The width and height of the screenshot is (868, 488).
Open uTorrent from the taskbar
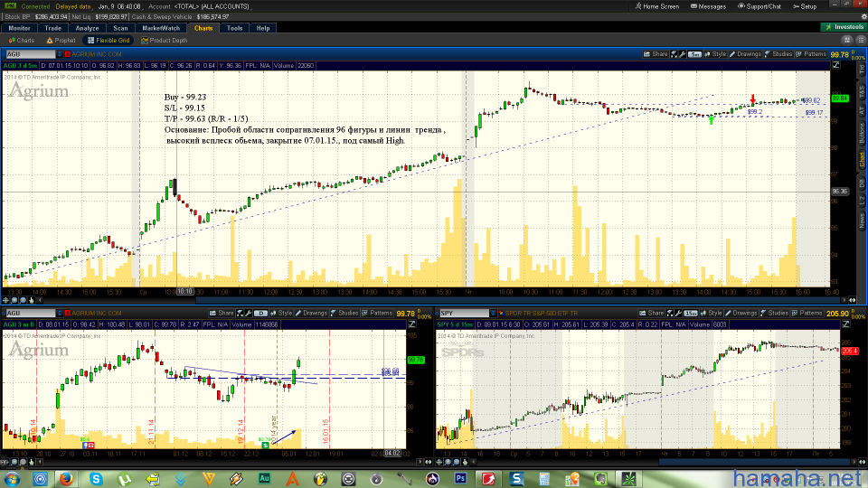click(124, 478)
